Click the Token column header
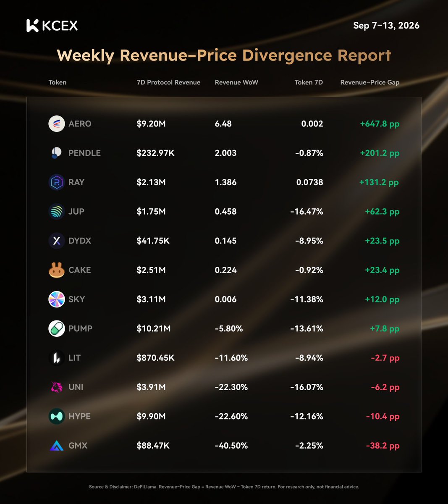 (58, 82)
